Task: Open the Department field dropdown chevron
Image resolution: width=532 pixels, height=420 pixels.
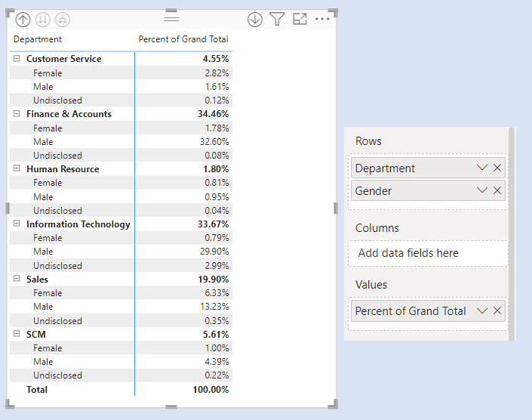Action: point(482,168)
